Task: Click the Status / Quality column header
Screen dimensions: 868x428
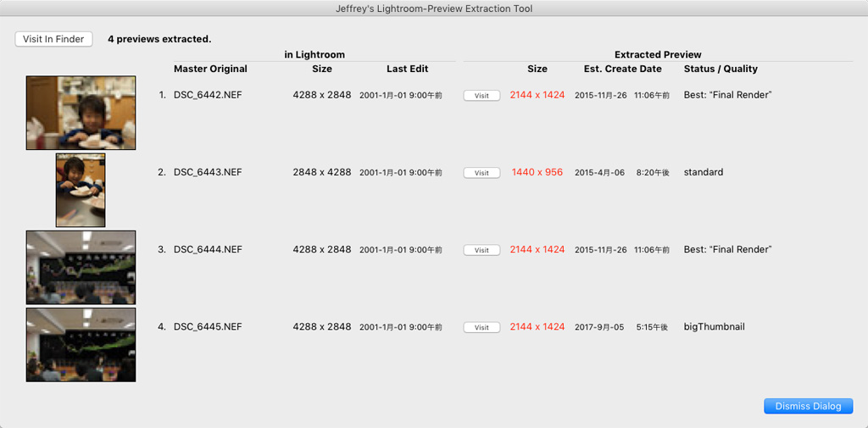Action: coord(721,69)
